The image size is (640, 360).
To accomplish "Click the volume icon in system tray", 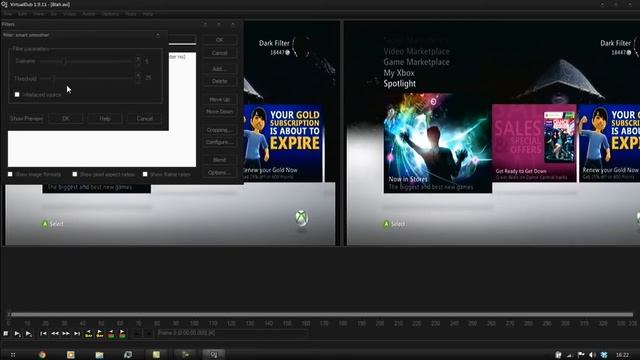I will tap(593, 355).
